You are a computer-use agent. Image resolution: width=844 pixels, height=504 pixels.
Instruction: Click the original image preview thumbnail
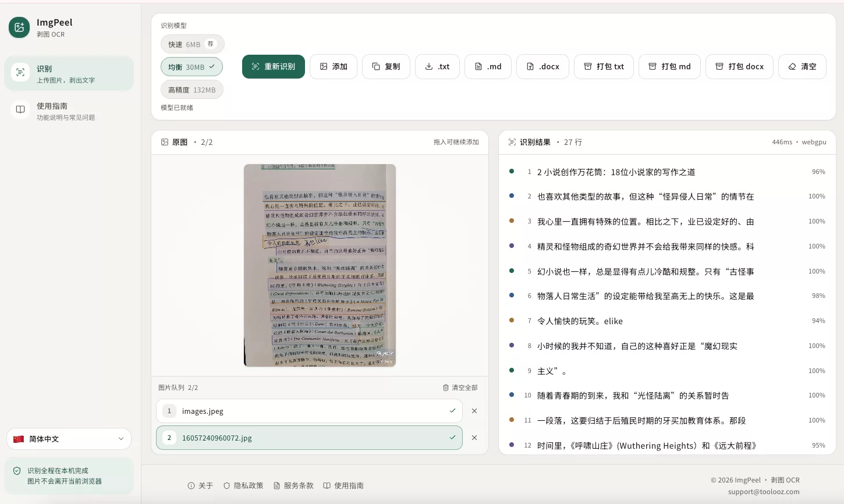[x=320, y=265]
